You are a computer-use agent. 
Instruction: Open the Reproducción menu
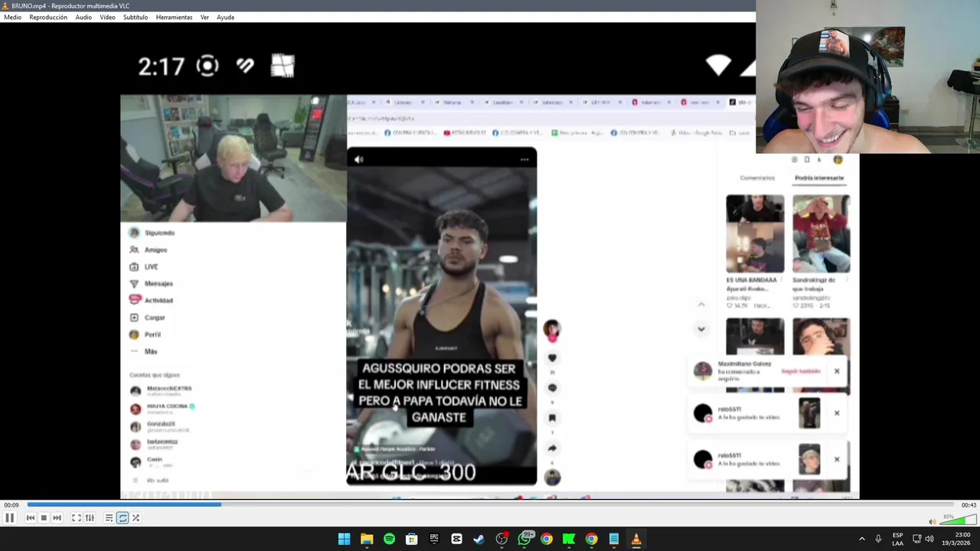click(48, 17)
